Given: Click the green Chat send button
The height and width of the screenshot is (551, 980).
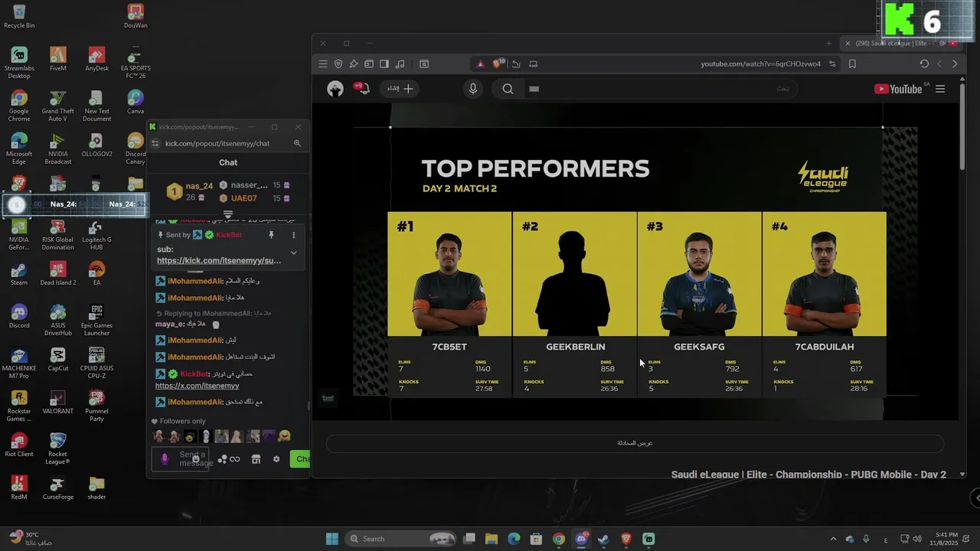Looking at the screenshot, I should pos(300,459).
